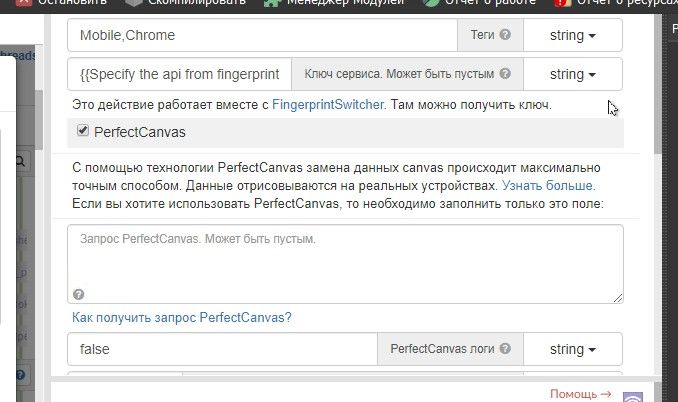Screen dimensions: 678x402
Task: Click the Узнать больше link
Action: (548, 185)
